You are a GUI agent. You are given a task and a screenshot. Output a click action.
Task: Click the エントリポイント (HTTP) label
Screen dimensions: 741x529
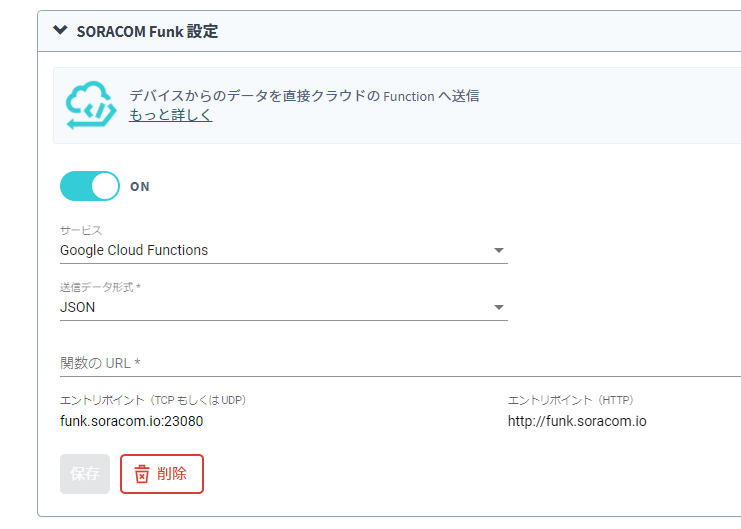(570, 400)
